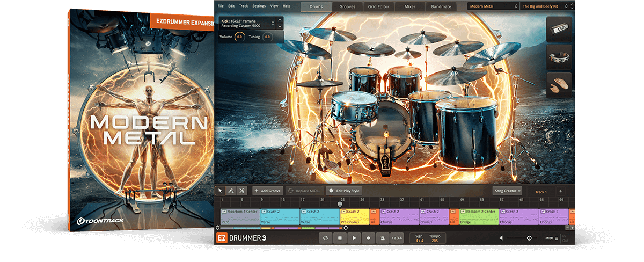Click opening hit icon on Intro block
Viewport: 644px width, 262px height.
coord(224,212)
